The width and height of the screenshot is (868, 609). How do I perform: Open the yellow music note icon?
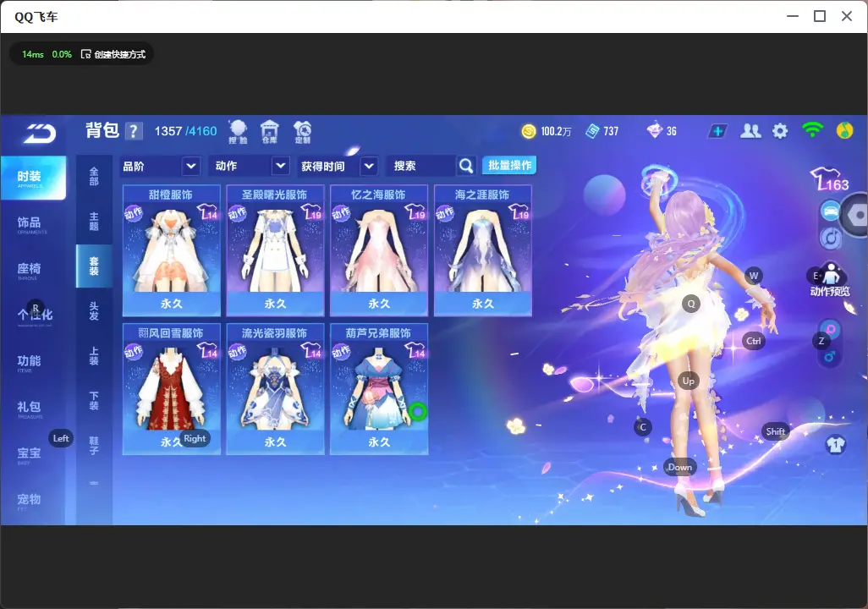pyautogui.click(x=844, y=130)
